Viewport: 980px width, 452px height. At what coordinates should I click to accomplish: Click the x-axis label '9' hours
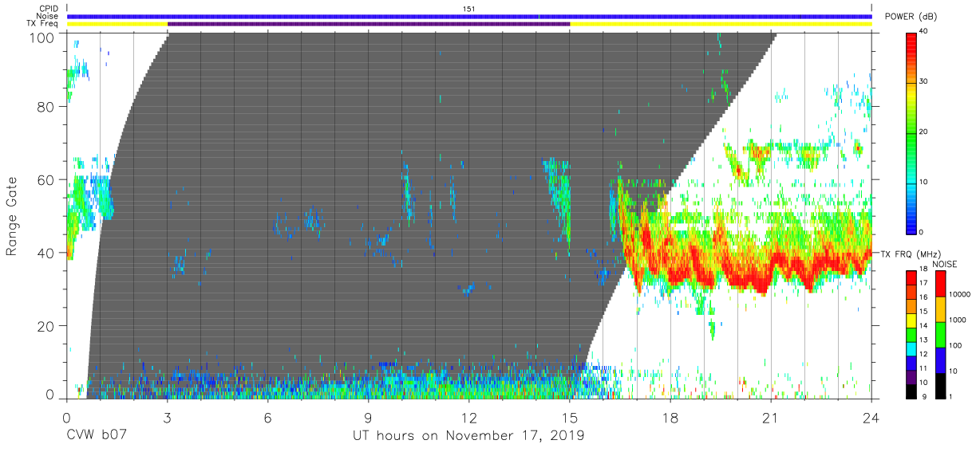click(x=368, y=417)
